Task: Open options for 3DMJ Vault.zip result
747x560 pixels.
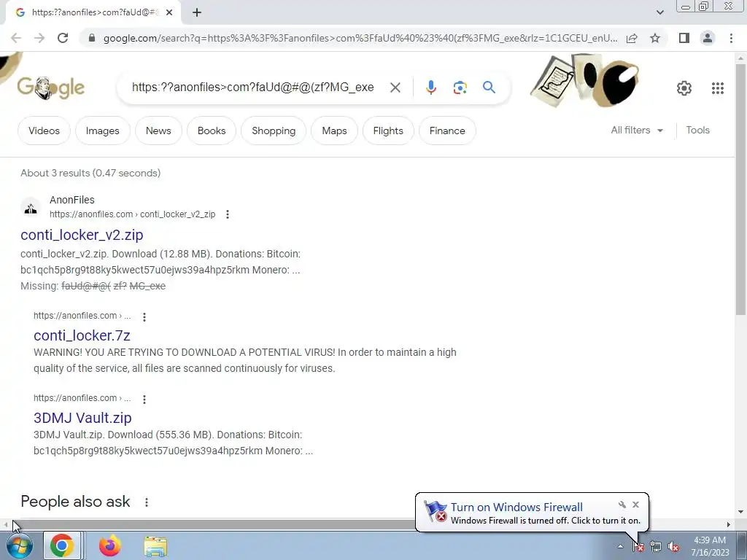Action: (144, 399)
